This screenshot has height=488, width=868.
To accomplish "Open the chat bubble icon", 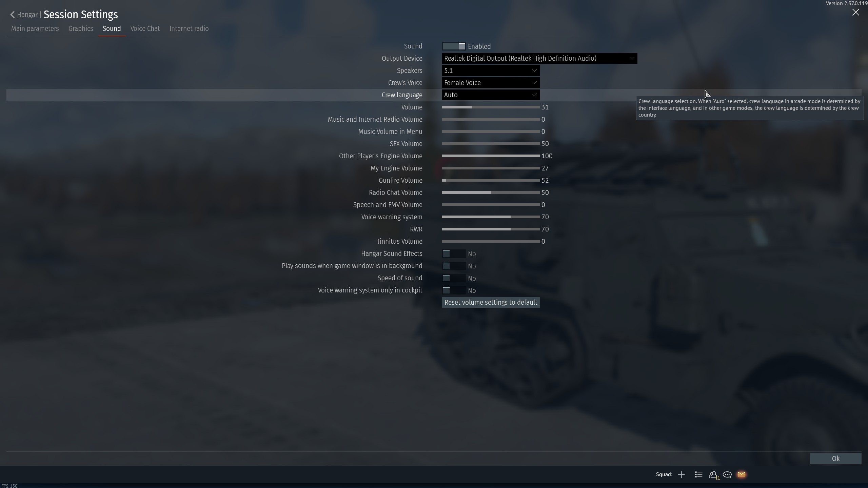I will point(727,474).
